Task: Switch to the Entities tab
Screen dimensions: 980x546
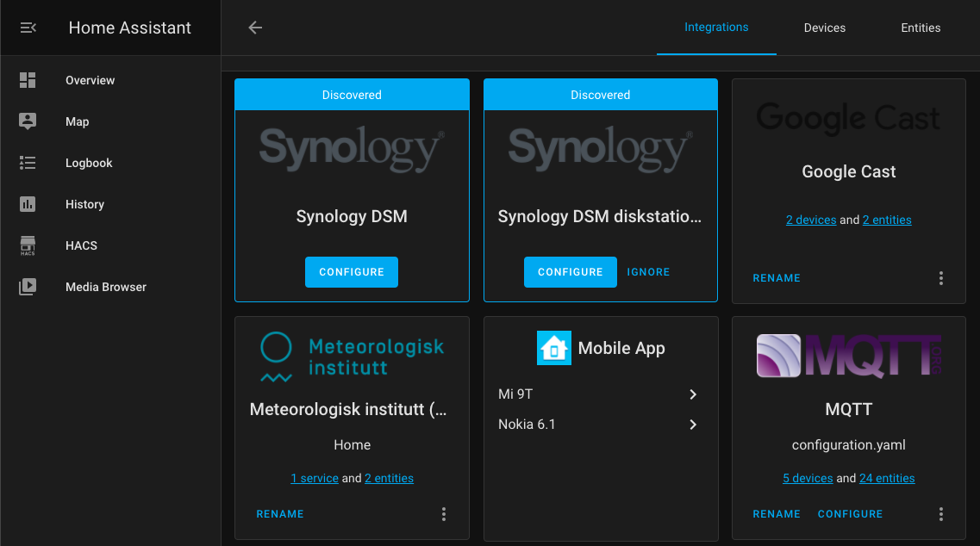Action: pos(920,28)
